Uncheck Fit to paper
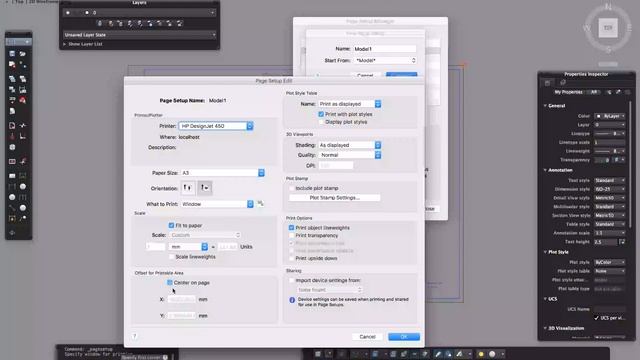The image size is (640, 360). (171, 225)
